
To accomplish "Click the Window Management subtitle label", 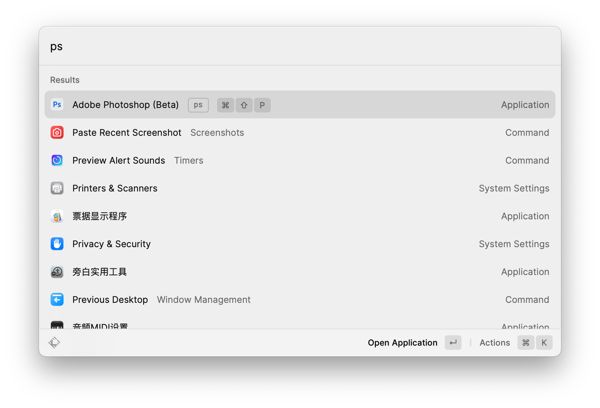I will tap(204, 300).
